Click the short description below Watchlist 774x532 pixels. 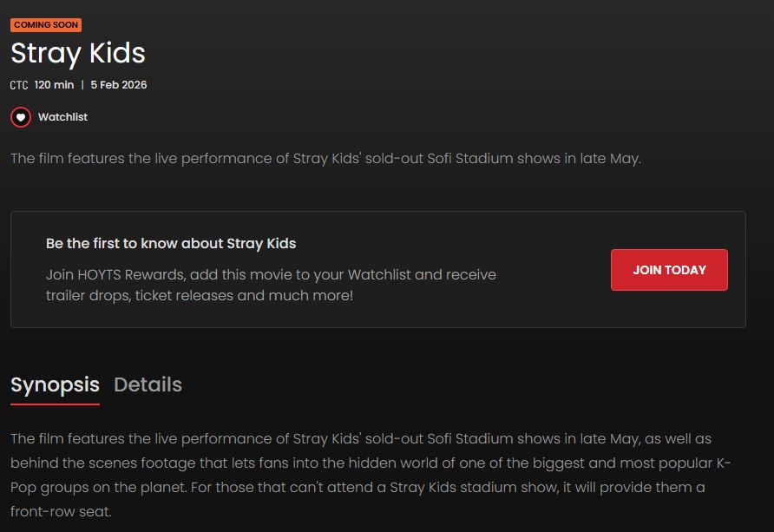point(325,159)
